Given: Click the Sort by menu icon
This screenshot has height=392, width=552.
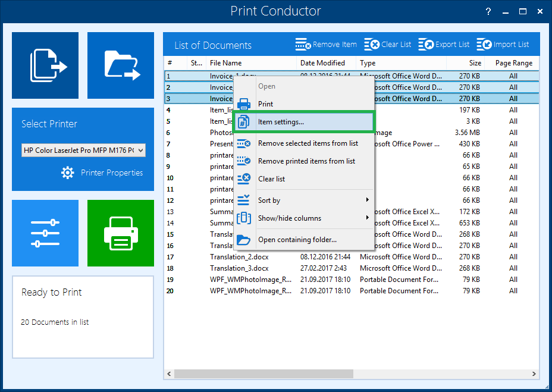Looking at the screenshot, I should click(x=244, y=200).
